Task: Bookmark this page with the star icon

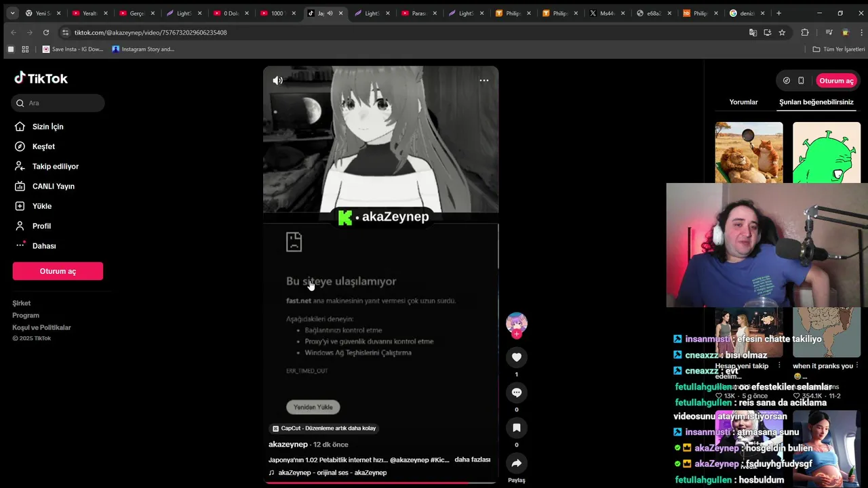Action: (782, 33)
